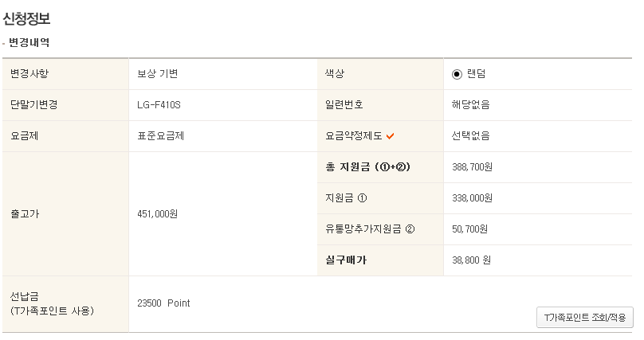Click the 388,700원 total subsidy amount
This screenshot has width=644, height=340.
tap(473, 167)
